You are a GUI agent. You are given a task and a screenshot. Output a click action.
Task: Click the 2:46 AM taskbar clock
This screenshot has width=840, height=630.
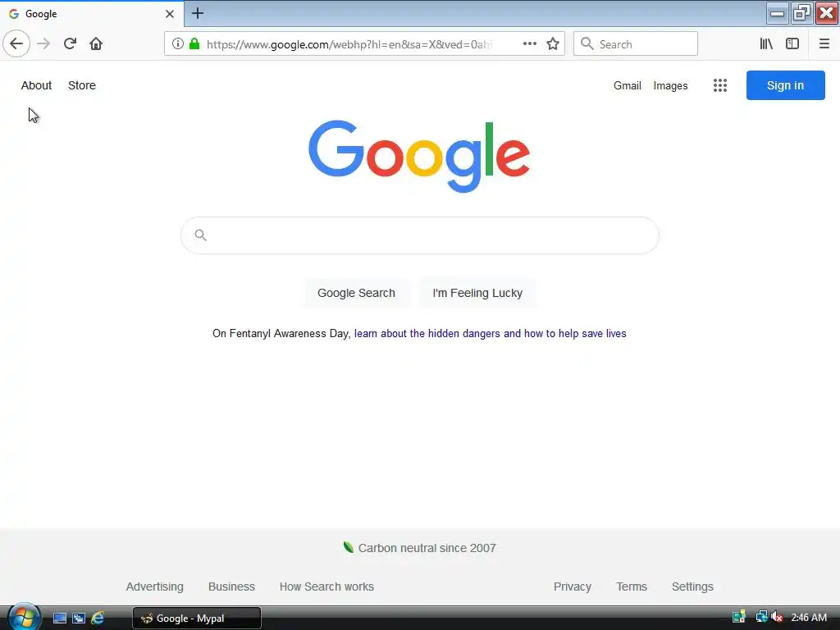[x=809, y=618]
